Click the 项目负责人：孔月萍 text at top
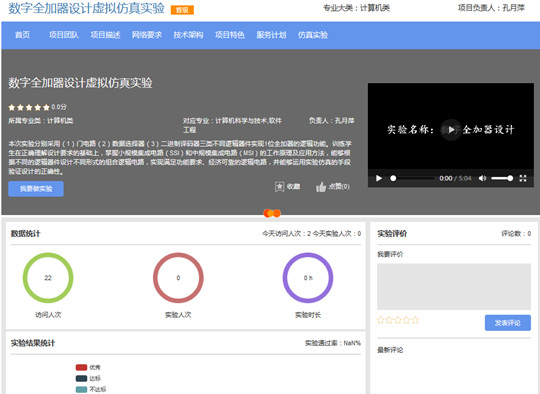Image resolution: width=540 pixels, height=394 pixels. click(x=491, y=8)
